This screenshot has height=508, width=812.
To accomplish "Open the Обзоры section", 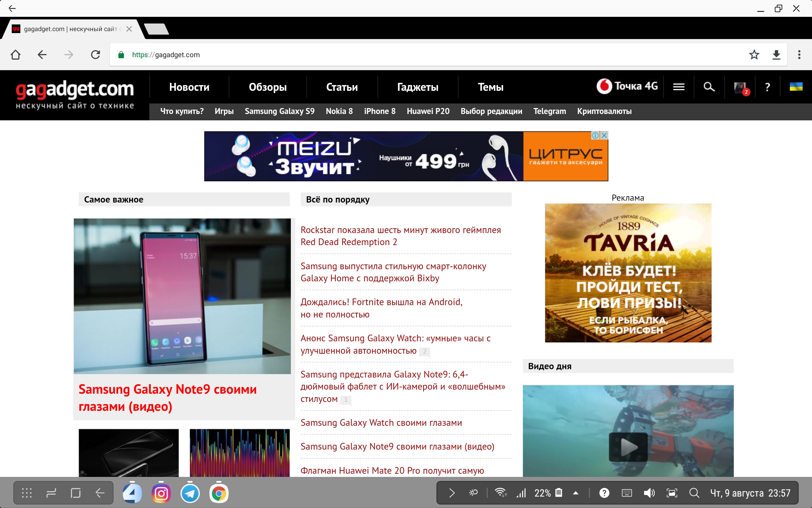I will point(268,87).
